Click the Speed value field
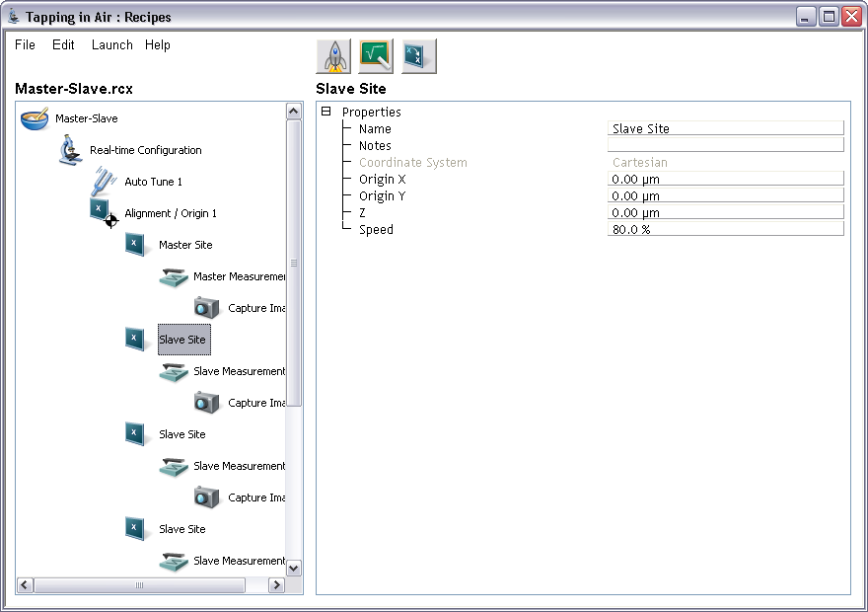868x612 pixels. [726, 229]
